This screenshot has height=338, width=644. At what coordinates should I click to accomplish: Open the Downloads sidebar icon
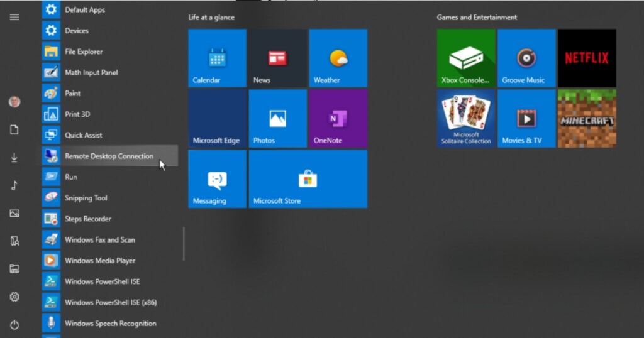pyautogui.click(x=14, y=158)
